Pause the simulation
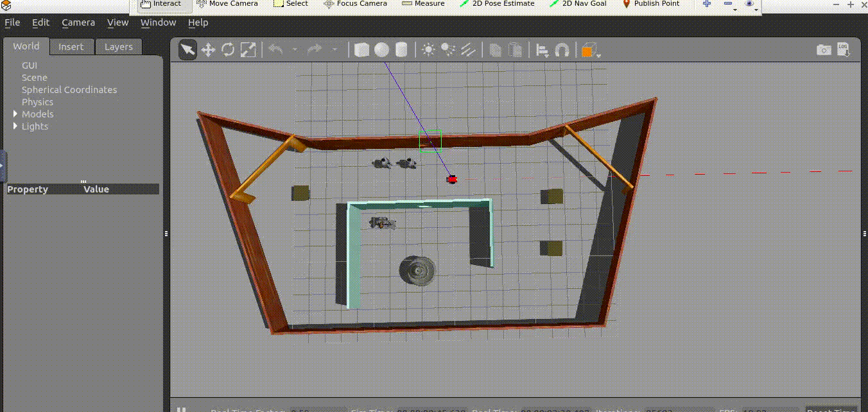This screenshot has width=868, height=412. click(182, 409)
